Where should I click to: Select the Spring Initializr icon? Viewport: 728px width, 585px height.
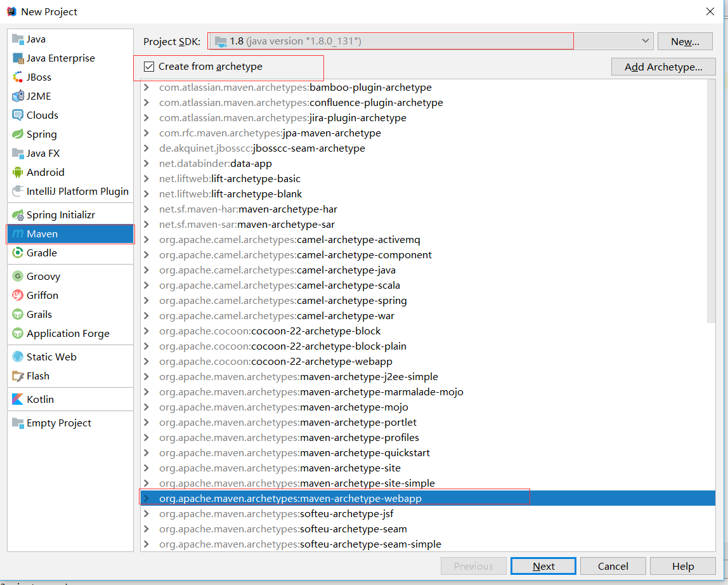(x=18, y=214)
